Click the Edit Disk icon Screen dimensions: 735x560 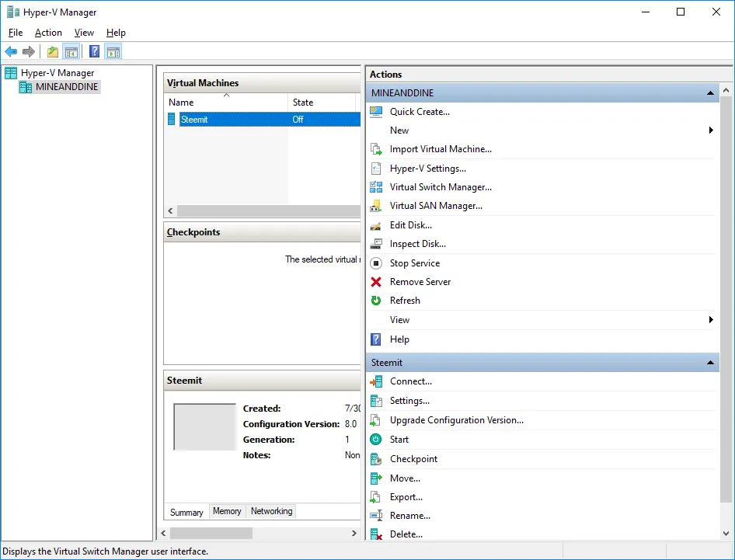tap(376, 225)
